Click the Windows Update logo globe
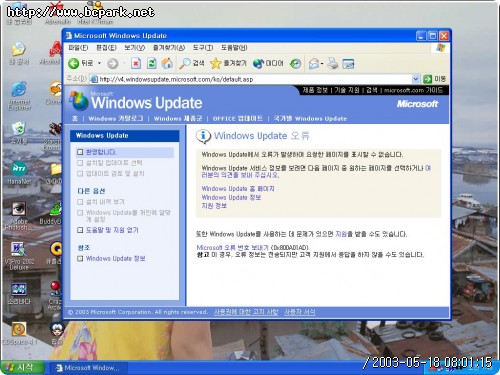 (x=79, y=101)
